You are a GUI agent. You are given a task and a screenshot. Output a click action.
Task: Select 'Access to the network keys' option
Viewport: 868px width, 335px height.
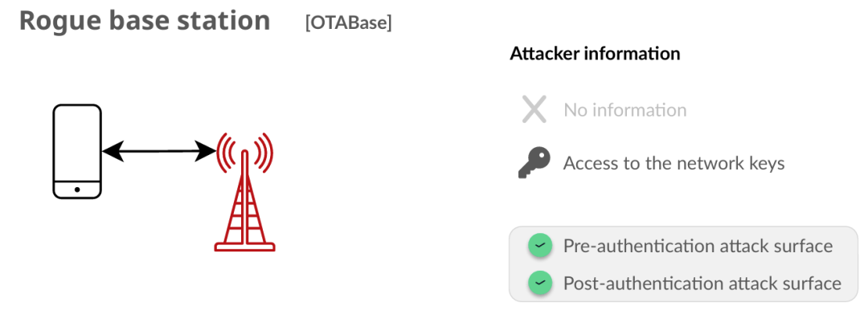point(674,163)
